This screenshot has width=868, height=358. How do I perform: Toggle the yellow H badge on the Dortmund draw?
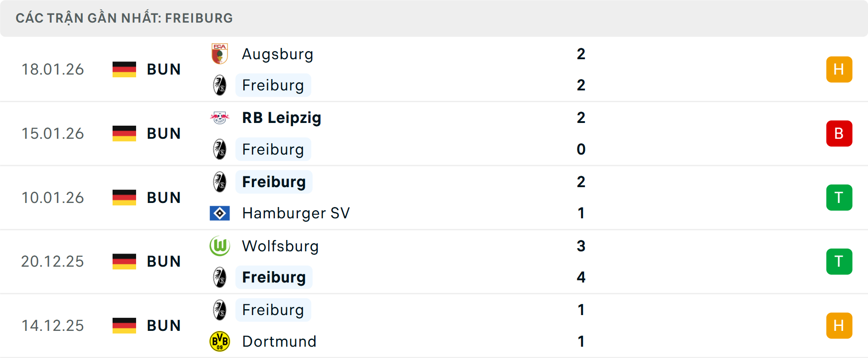click(840, 325)
